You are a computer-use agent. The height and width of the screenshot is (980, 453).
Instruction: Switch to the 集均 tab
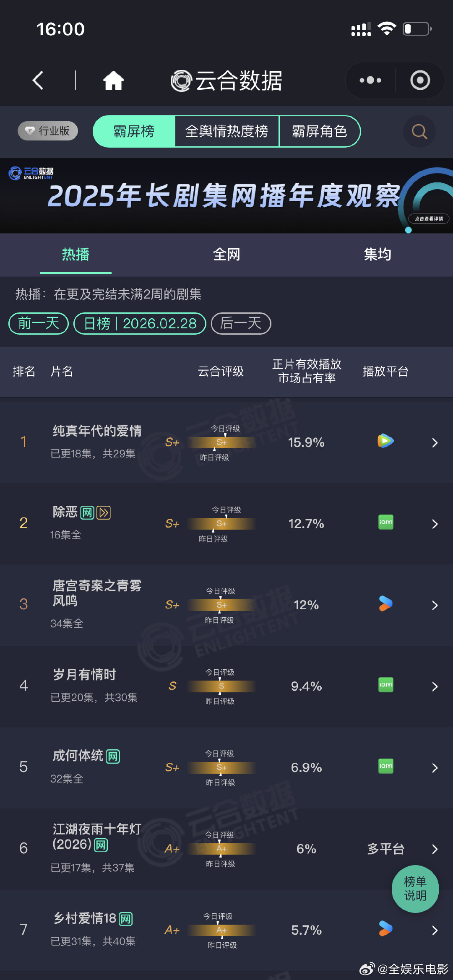377,254
